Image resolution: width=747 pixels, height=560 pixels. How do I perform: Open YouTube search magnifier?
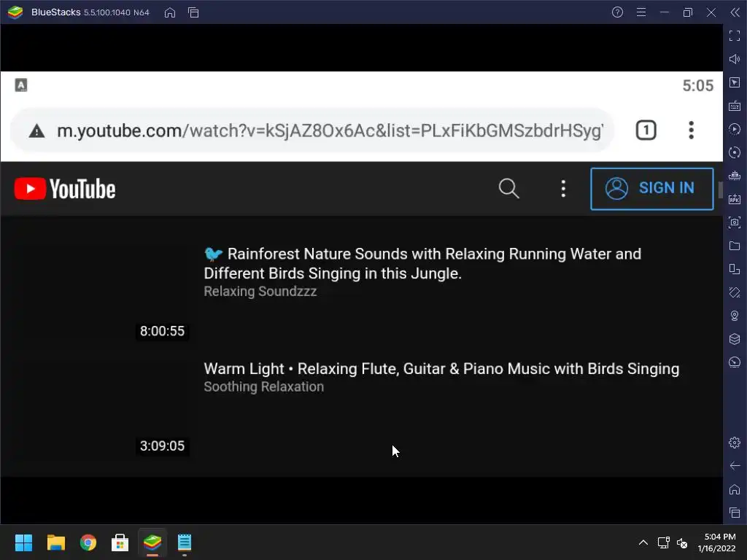point(508,189)
